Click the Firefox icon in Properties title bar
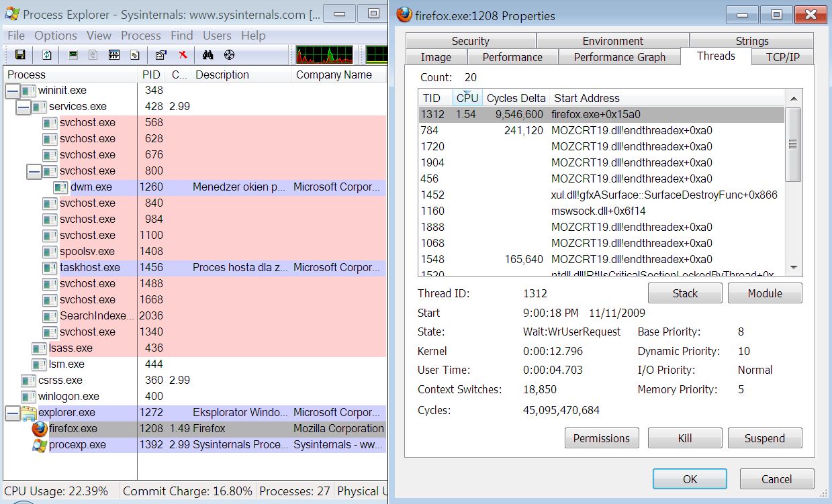Viewport: 832px width, 504px height. click(404, 15)
